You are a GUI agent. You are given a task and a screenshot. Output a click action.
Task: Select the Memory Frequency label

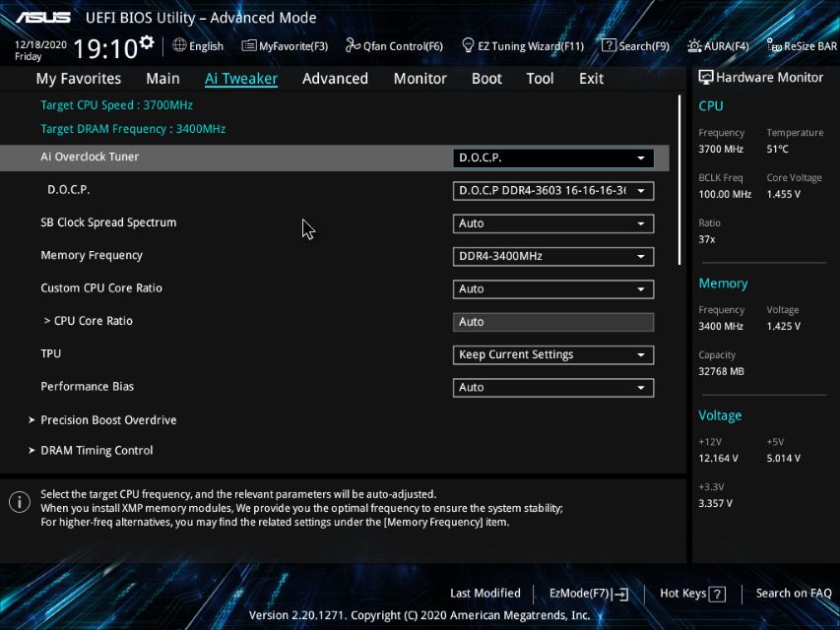click(x=92, y=256)
